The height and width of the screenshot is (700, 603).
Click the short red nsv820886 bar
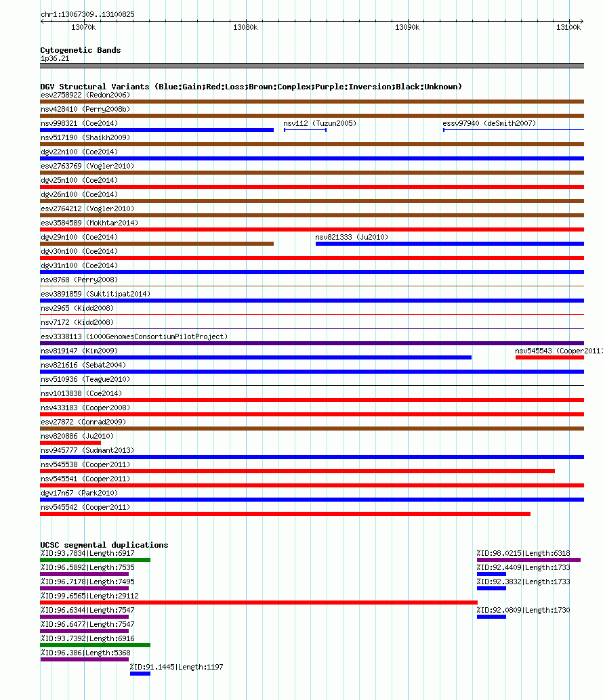pos(70,443)
